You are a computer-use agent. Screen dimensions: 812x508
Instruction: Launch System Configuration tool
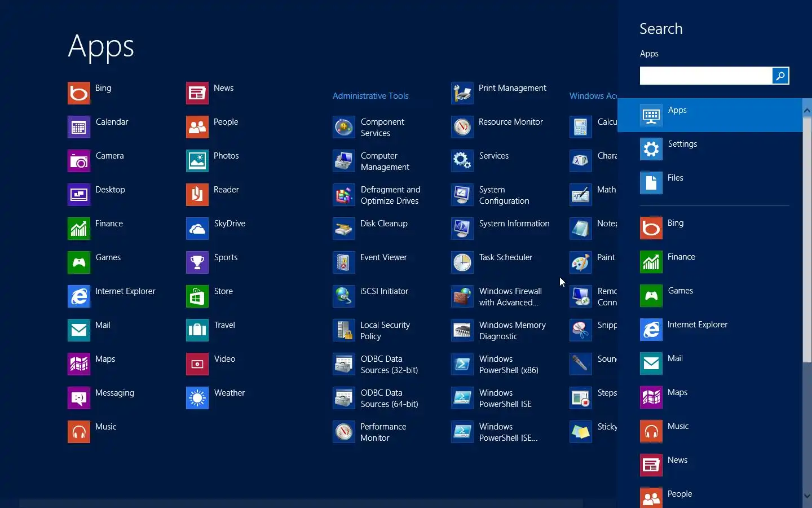pyautogui.click(x=462, y=195)
